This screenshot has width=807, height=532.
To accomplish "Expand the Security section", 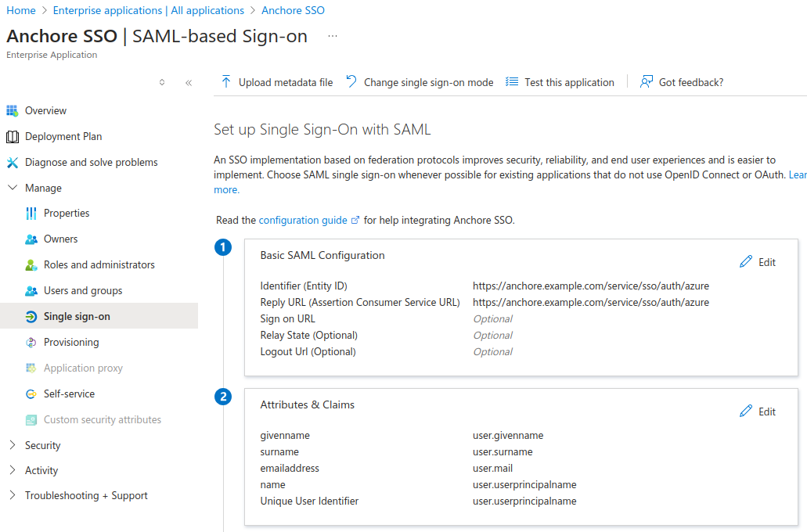I will click(12, 445).
